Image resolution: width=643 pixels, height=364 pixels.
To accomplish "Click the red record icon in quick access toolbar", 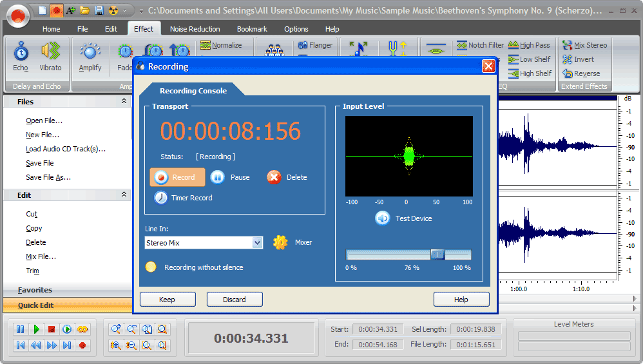I will 56,10.
